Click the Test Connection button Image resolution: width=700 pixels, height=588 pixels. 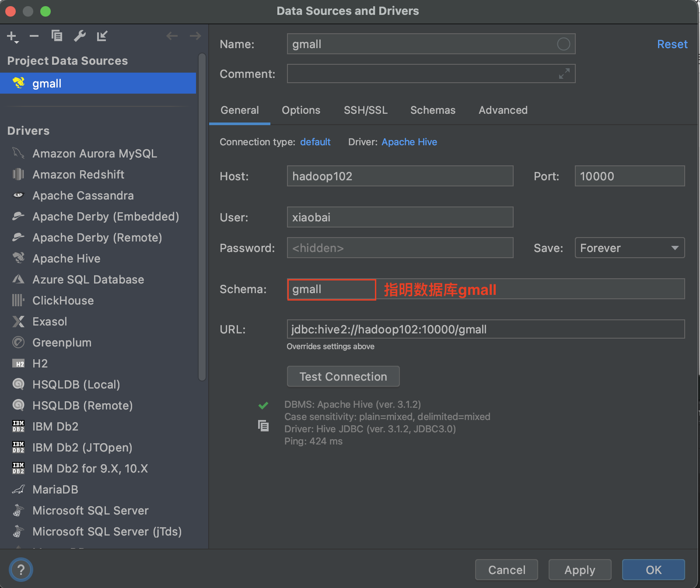tap(343, 376)
